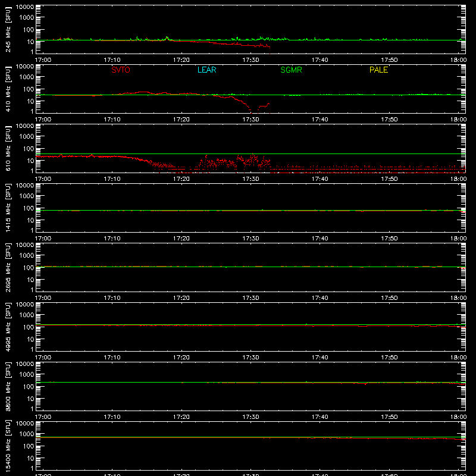Click the yellow PALE station label
This screenshot has width=476, height=476.
(x=378, y=70)
